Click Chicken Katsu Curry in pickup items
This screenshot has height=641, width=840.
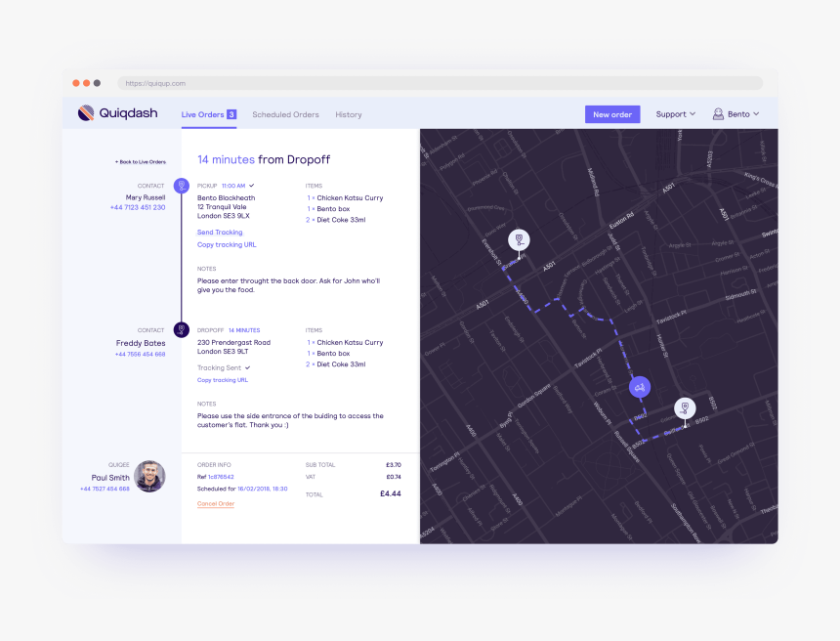350,197
